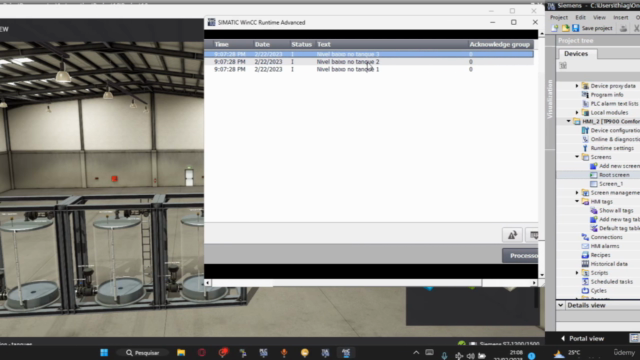640x360 pixels.
Task: Open Scheduled tasks in project tree
Action: point(611,282)
